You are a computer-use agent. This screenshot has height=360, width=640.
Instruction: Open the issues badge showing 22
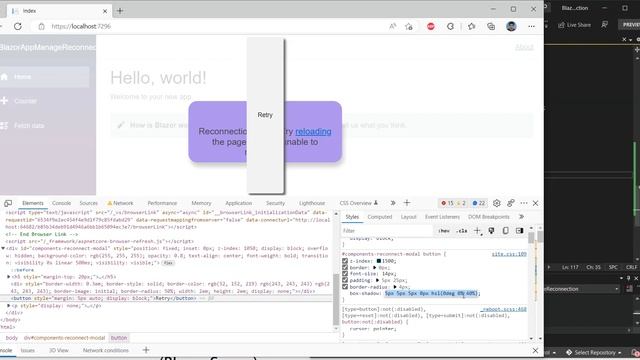(x=479, y=203)
